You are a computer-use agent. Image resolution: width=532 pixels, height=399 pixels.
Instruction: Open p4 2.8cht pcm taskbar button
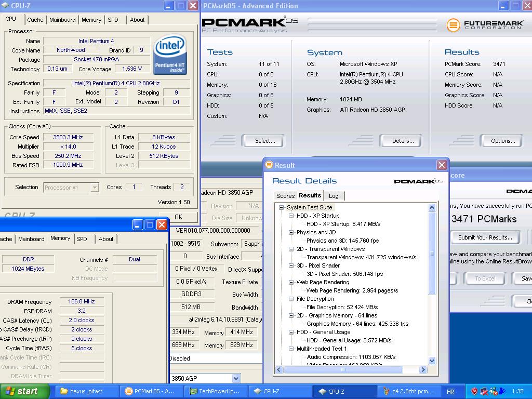click(409, 392)
